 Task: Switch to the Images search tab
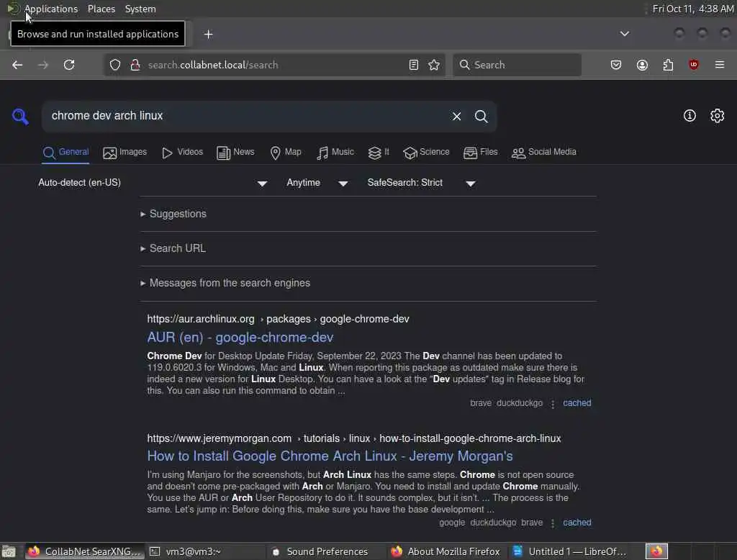point(125,153)
